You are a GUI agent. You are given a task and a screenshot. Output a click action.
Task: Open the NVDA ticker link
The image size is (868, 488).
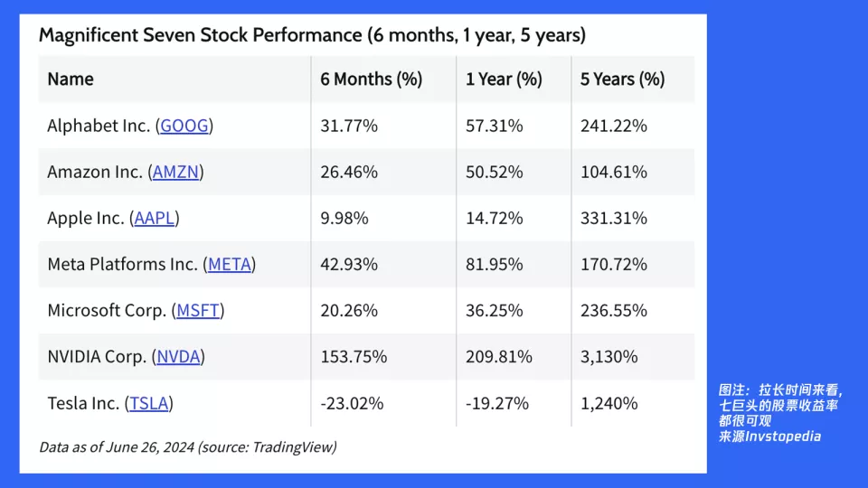(178, 357)
